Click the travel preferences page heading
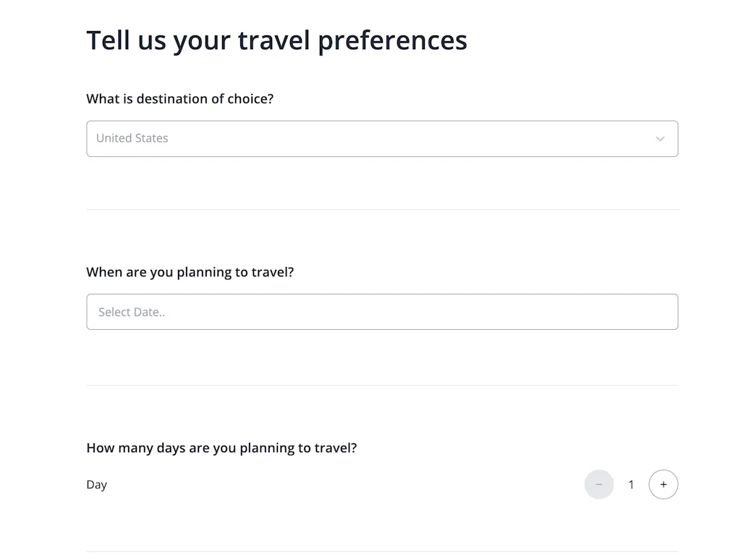Viewport: 741px width, 560px height. pos(277,40)
